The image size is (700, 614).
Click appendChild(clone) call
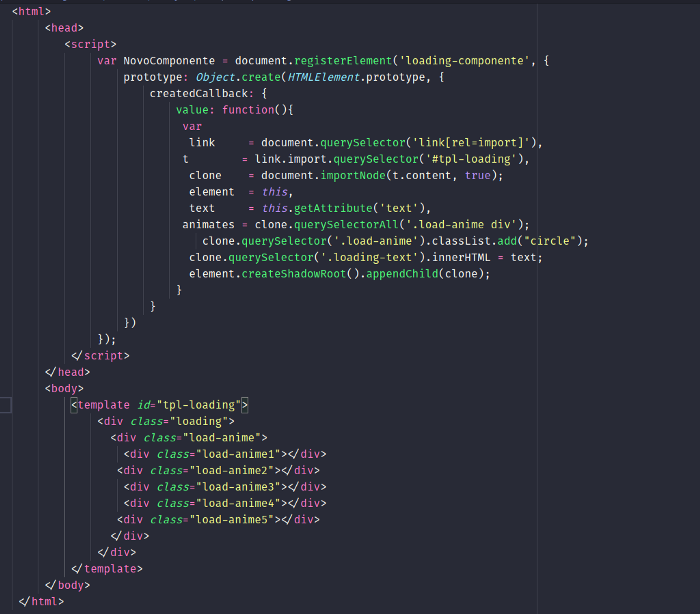[x=425, y=274]
